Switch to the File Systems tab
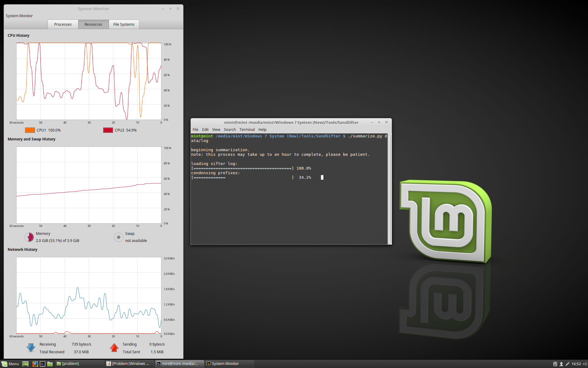This screenshot has height=368, width=588. point(124,25)
